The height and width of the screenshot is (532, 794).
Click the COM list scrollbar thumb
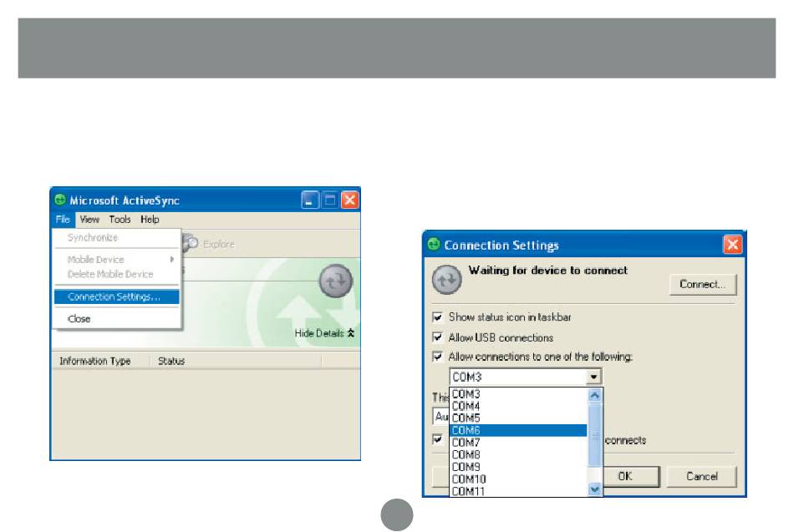point(594,434)
